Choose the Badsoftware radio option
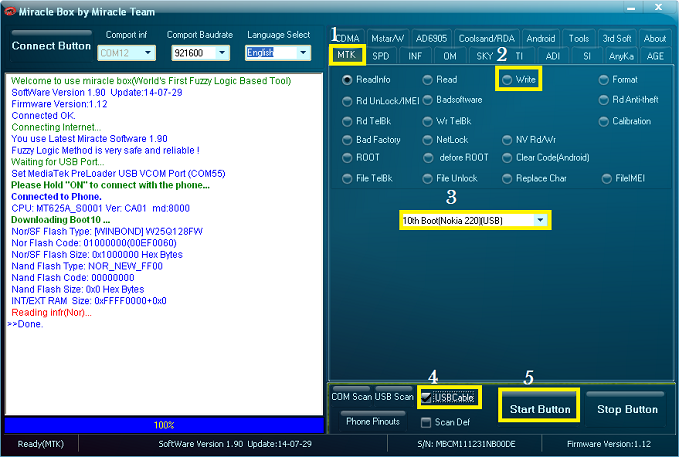 pos(452,100)
